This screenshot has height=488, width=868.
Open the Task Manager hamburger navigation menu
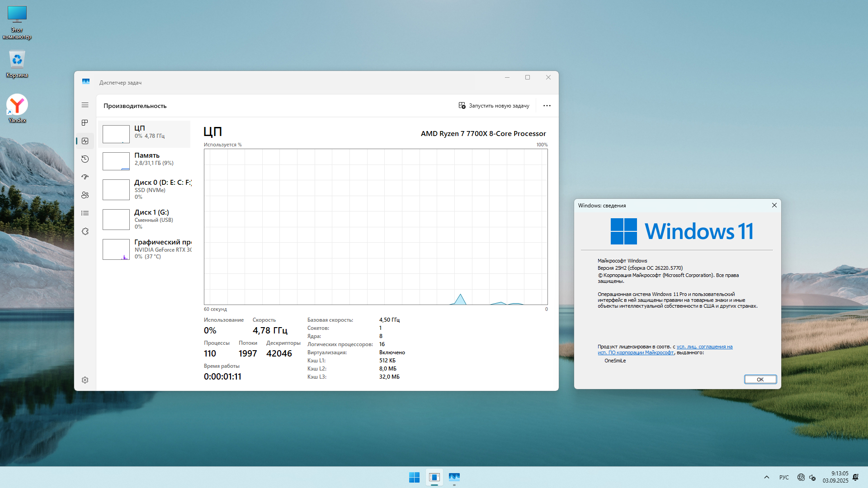point(85,105)
